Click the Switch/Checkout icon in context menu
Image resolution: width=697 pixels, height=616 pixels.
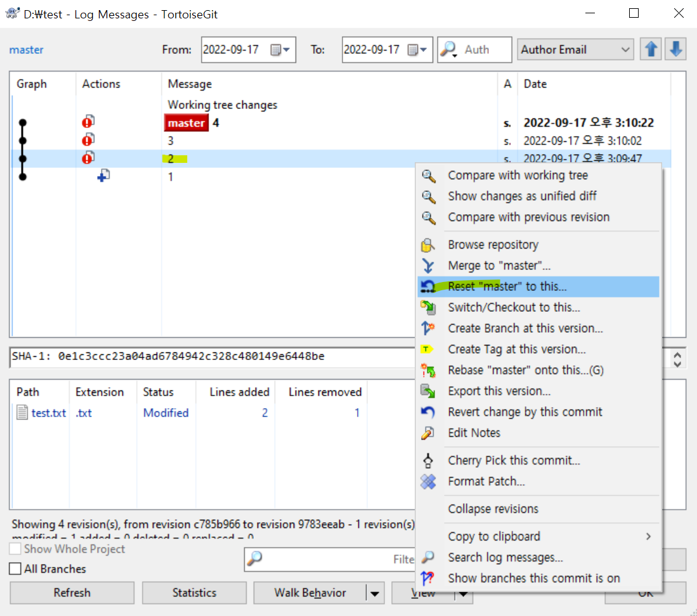tap(428, 307)
